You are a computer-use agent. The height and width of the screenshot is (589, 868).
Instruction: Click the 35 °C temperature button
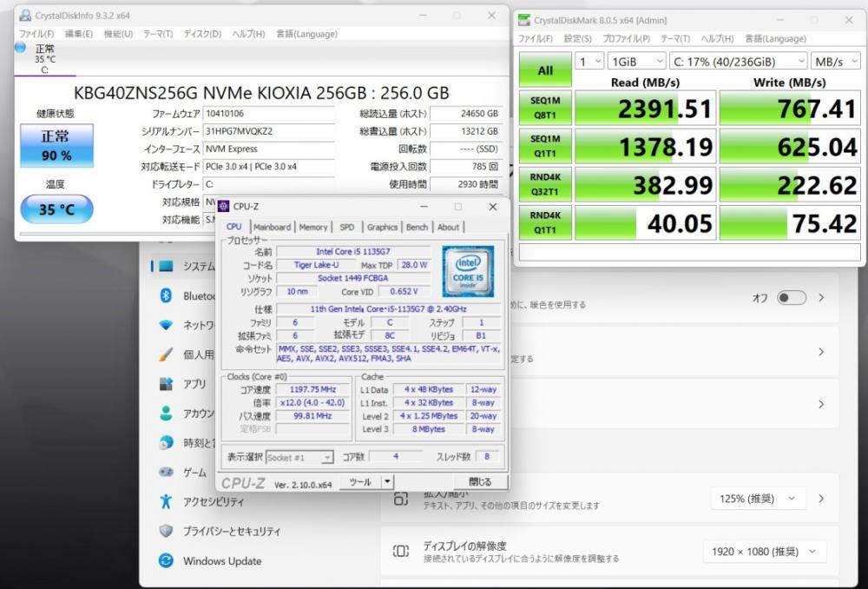(56, 209)
